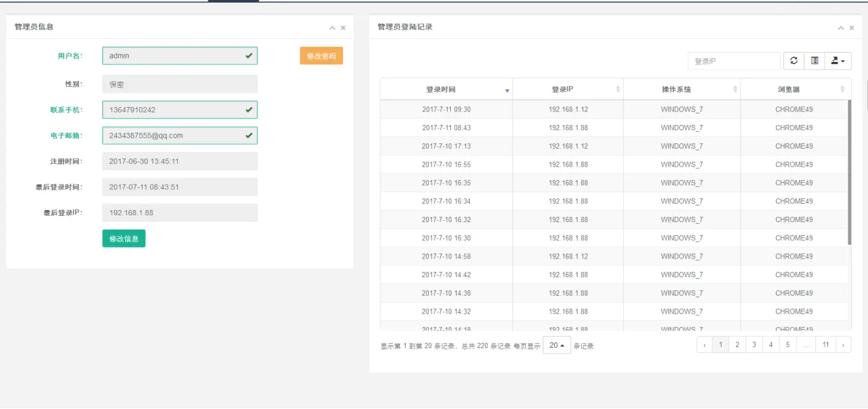
Task: Go to page 4
Action: [771, 345]
